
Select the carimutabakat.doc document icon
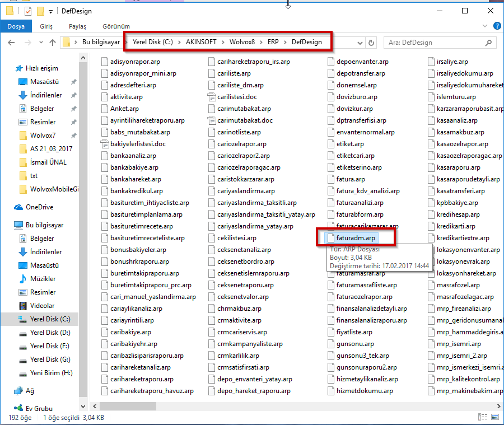pos(211,120)
